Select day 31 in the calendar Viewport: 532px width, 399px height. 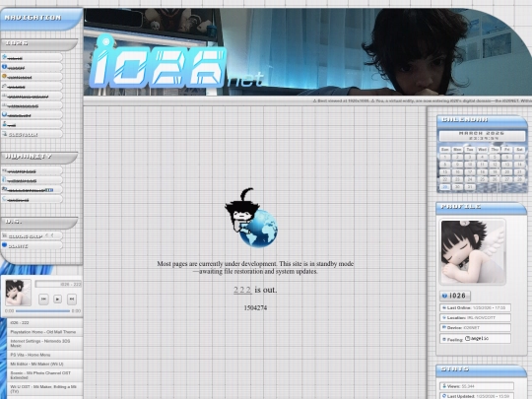pyautogui.click(x=470, y=187)
